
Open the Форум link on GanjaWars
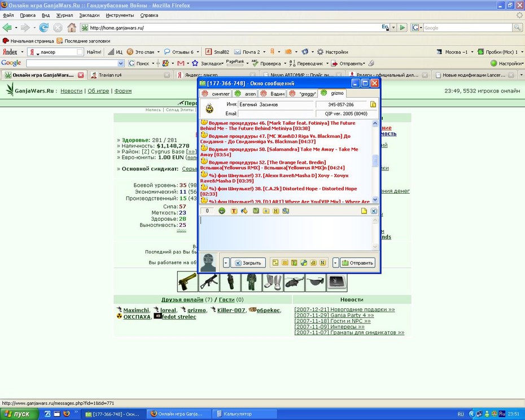click(123, 91)
